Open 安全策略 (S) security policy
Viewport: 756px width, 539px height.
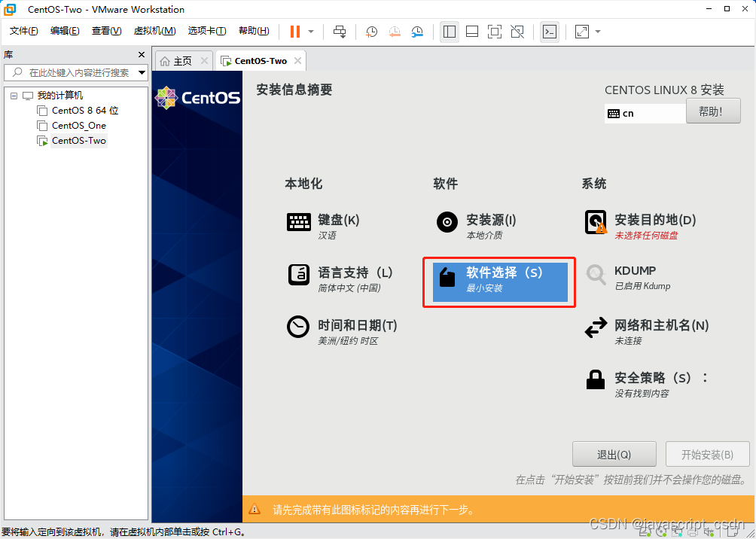coord(646,384)
